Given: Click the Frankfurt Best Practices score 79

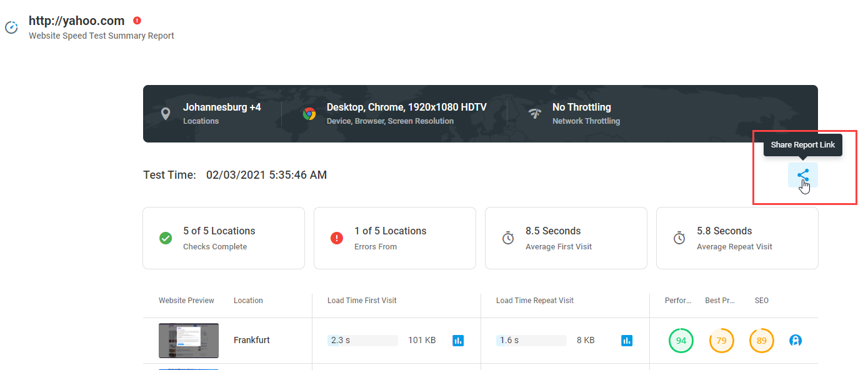Looking at the screenshot, I should pos(721,341).
